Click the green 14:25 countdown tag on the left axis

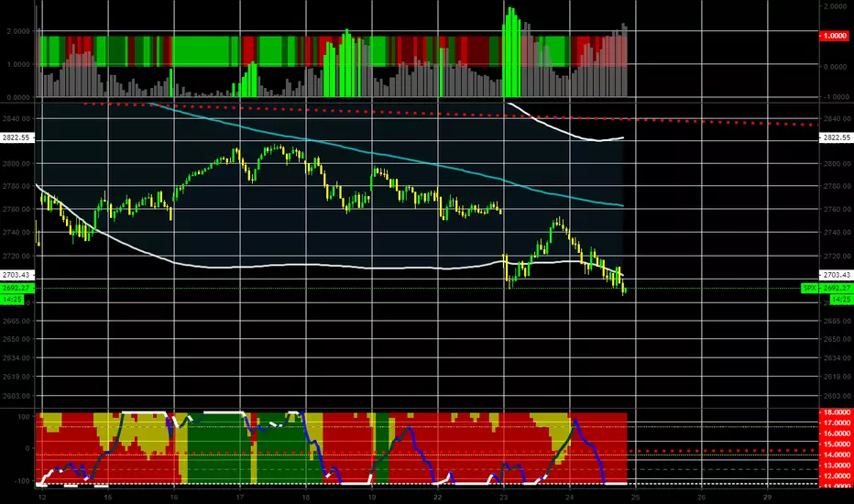click(x=13, y=300)
